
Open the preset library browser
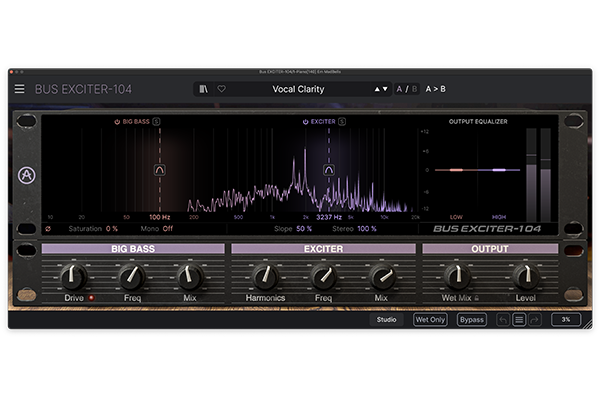click(x=204, y=88)
